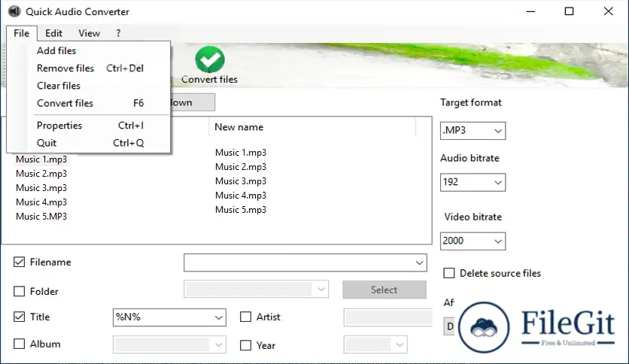The height and width of the screenshot is (364, 629).
Task: Enable the Artist checkbox
Action: [x=245, y=317]
